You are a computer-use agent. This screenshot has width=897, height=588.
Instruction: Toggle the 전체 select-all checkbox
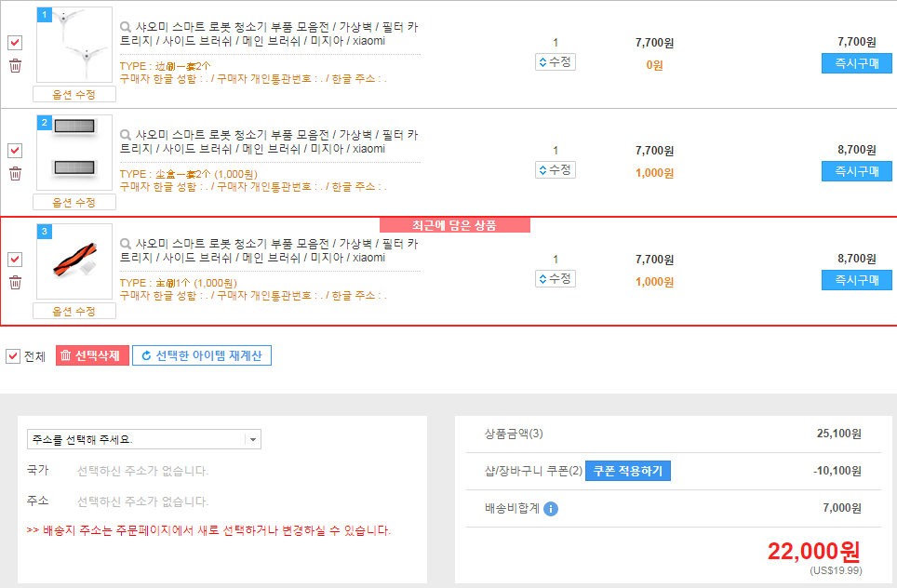click(x=13, y=356)
